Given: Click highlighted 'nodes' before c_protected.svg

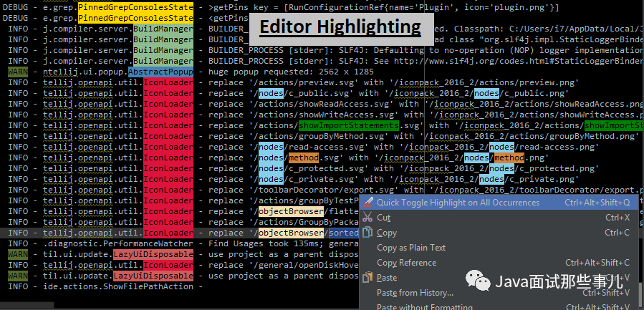Looking at the screenshot, I should 271,168.
